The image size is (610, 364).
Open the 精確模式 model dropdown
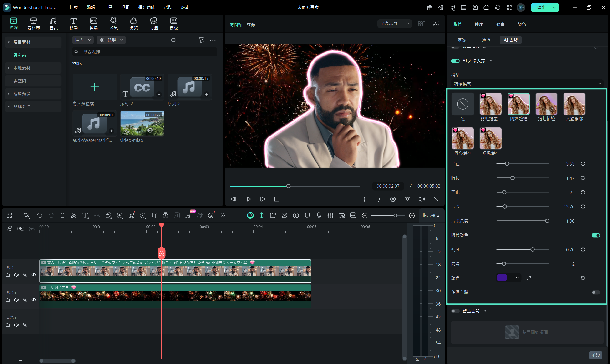(527, 84)
